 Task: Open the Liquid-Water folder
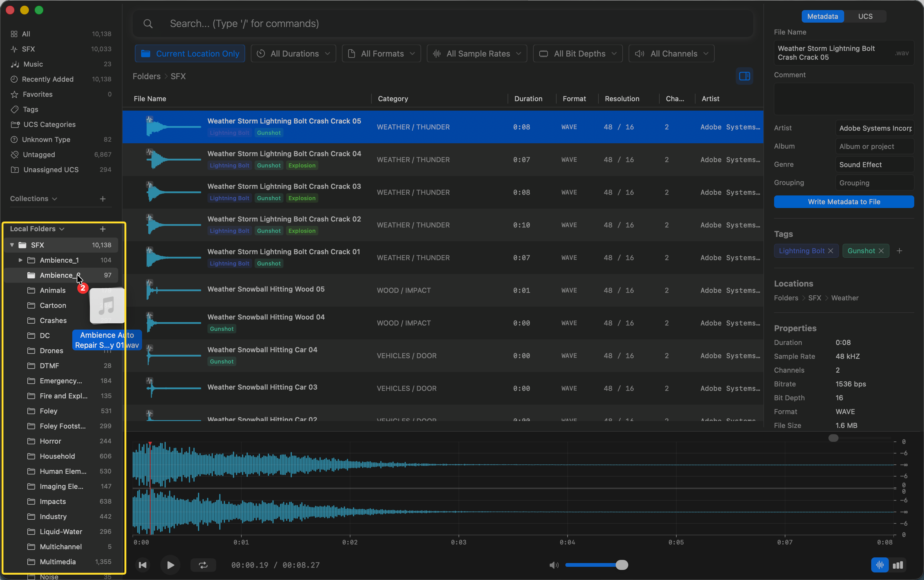click(61, 532)
